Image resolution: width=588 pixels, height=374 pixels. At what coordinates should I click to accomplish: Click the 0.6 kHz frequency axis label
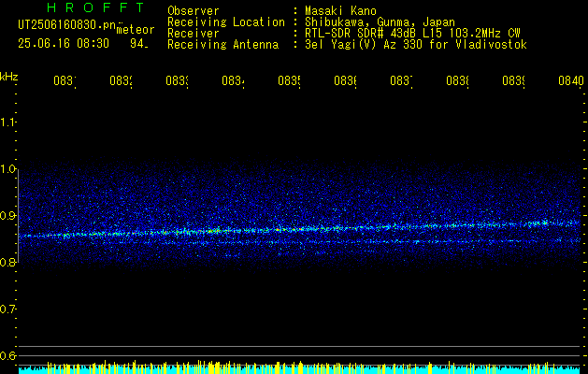click(7, 355)
